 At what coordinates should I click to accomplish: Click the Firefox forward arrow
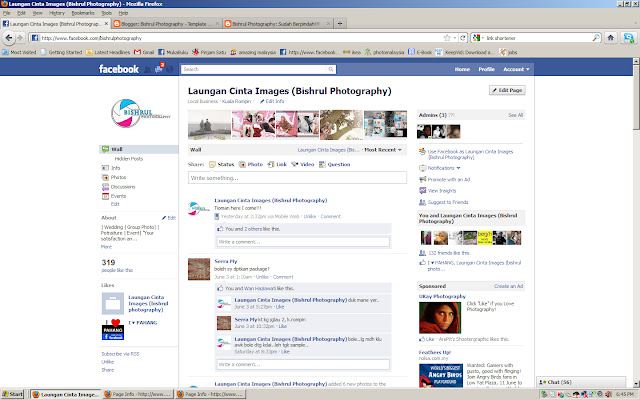[x=20, y=38]
